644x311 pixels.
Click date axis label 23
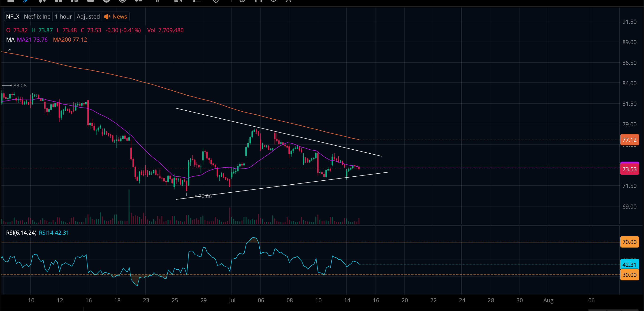click(146, 300)
